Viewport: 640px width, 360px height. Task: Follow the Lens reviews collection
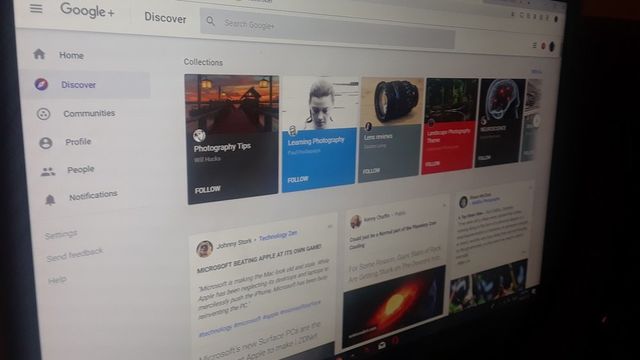371,171
